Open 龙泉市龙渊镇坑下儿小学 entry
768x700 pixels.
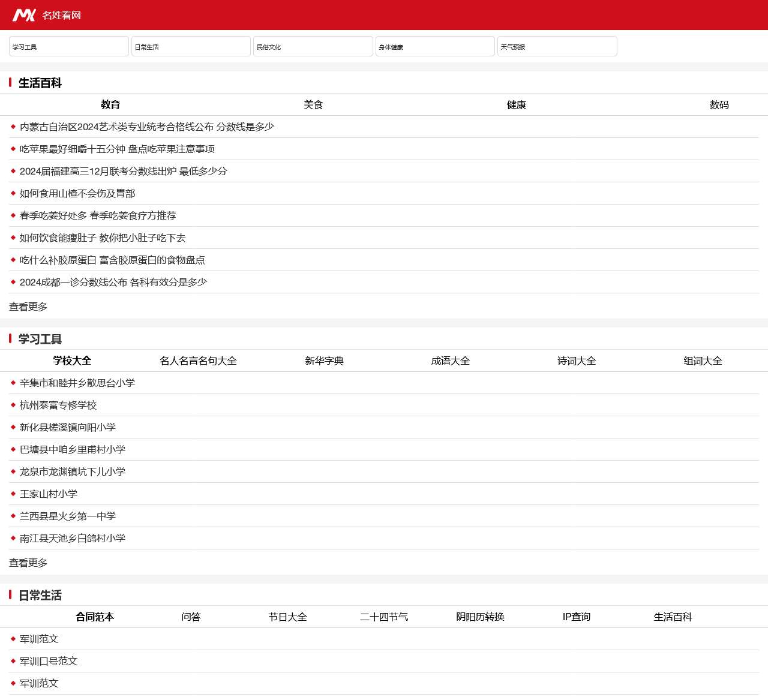(73, 471)
